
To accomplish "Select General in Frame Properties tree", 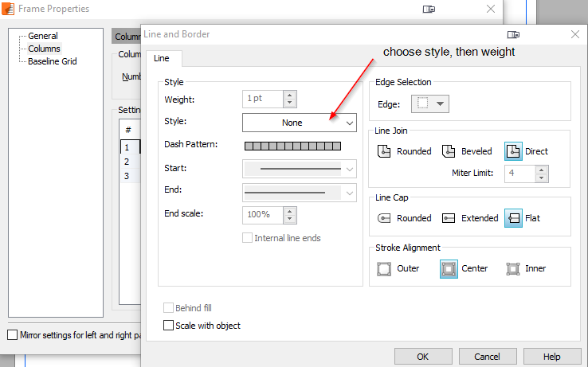I will (43, 36).
